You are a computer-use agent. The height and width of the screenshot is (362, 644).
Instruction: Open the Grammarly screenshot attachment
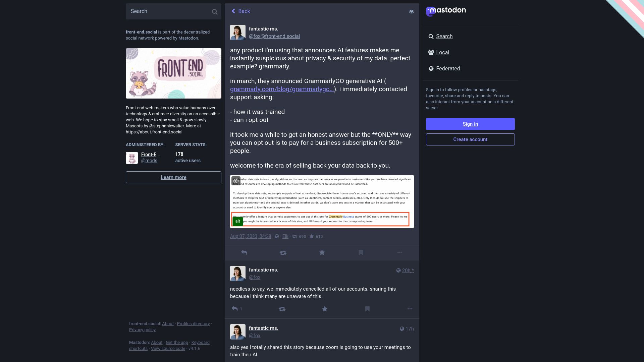pos(322,201)
